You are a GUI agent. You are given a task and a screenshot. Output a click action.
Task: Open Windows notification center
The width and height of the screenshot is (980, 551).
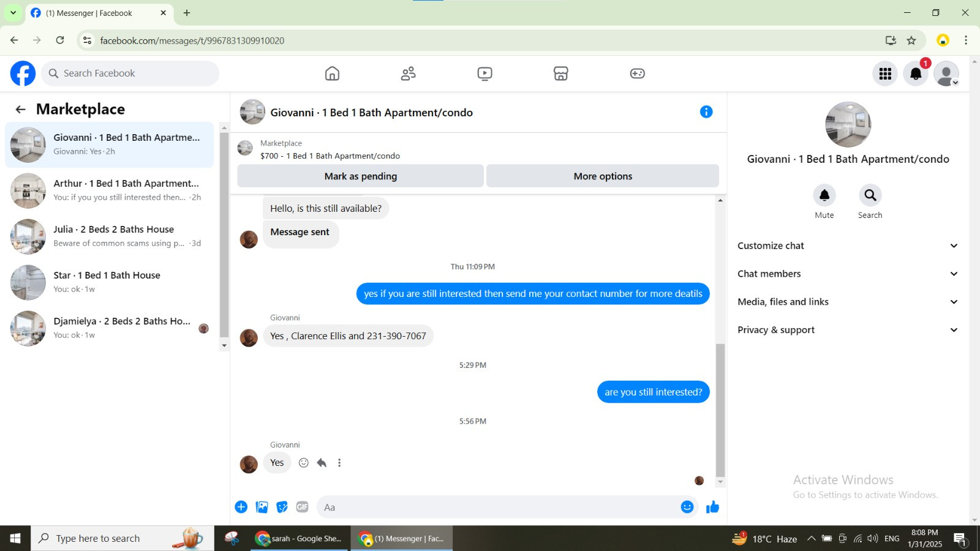960,539
